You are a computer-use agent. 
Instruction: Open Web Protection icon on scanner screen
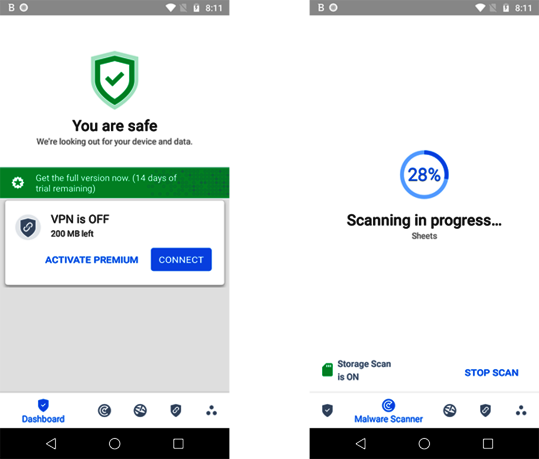coord(450,411)
